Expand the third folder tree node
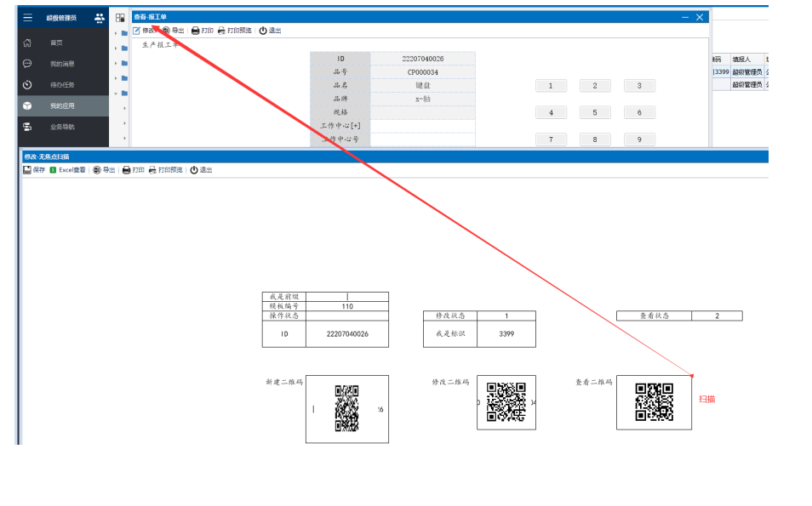 pos(116,63)
